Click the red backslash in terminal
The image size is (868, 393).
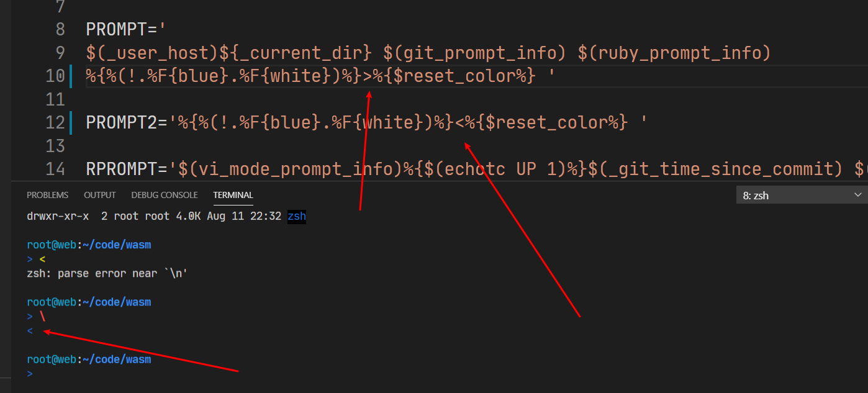click(x=42, y=317)
